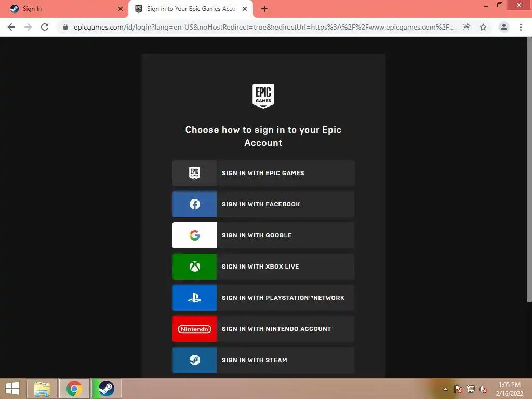532x399 pixels.
Task: View site security lock information
Action: [65, 27]
